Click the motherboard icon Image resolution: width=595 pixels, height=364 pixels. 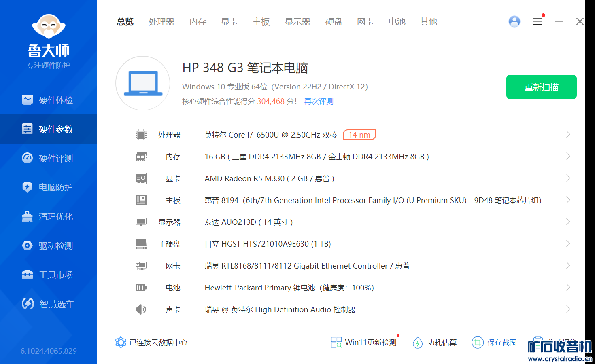pyautogui.click(x=141, y=200)
